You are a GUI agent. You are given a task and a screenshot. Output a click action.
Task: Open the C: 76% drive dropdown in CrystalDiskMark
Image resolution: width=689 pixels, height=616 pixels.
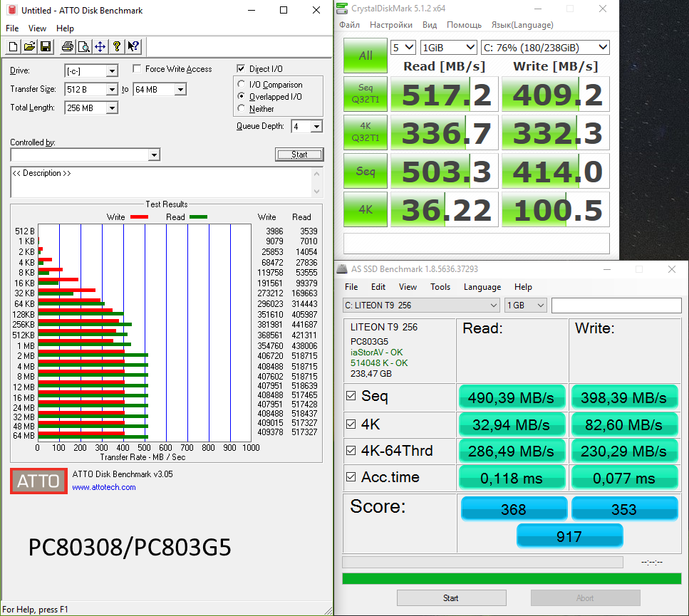546,48
